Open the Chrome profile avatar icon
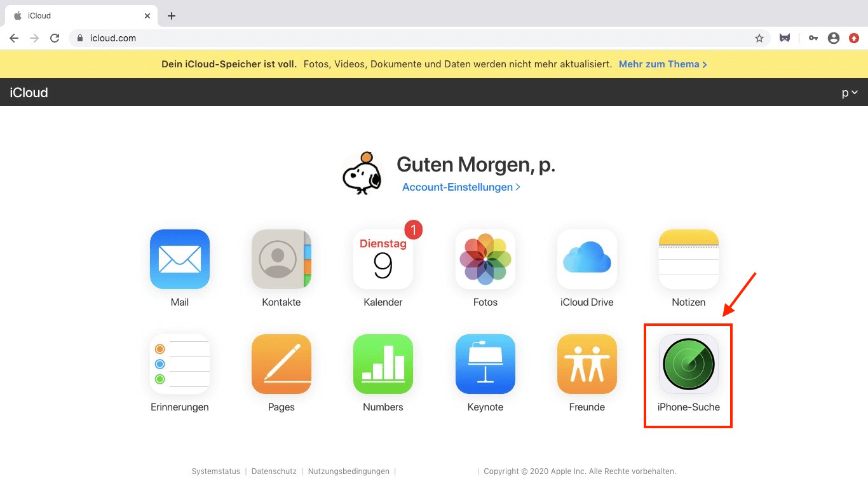The height and width of the screenshot is (488, 868). point(834,38)
